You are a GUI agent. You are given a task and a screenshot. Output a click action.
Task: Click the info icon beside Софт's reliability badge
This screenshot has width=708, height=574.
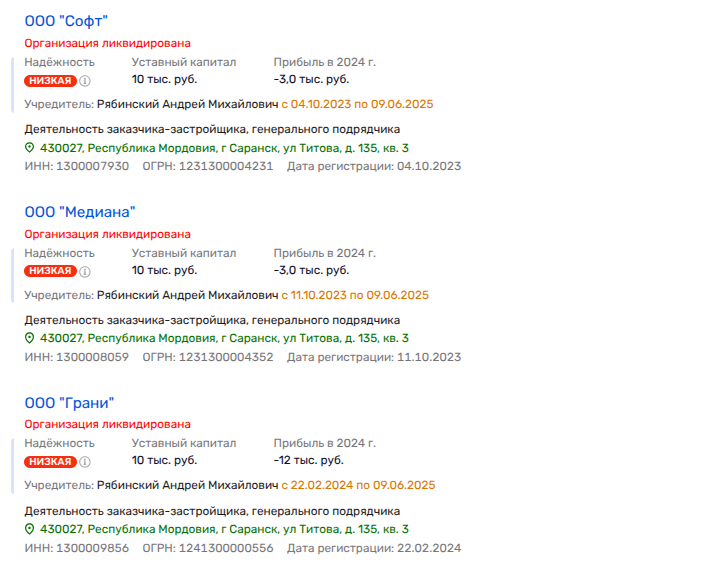(x=85, y=81)
